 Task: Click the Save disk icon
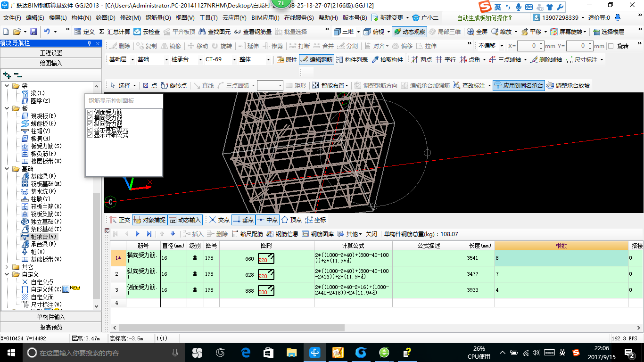coord(33,32)
